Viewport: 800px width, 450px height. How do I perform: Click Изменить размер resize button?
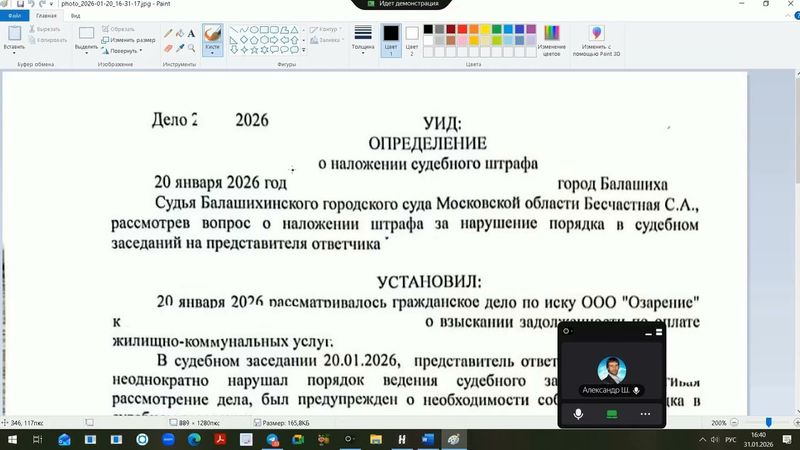[129, 40]
